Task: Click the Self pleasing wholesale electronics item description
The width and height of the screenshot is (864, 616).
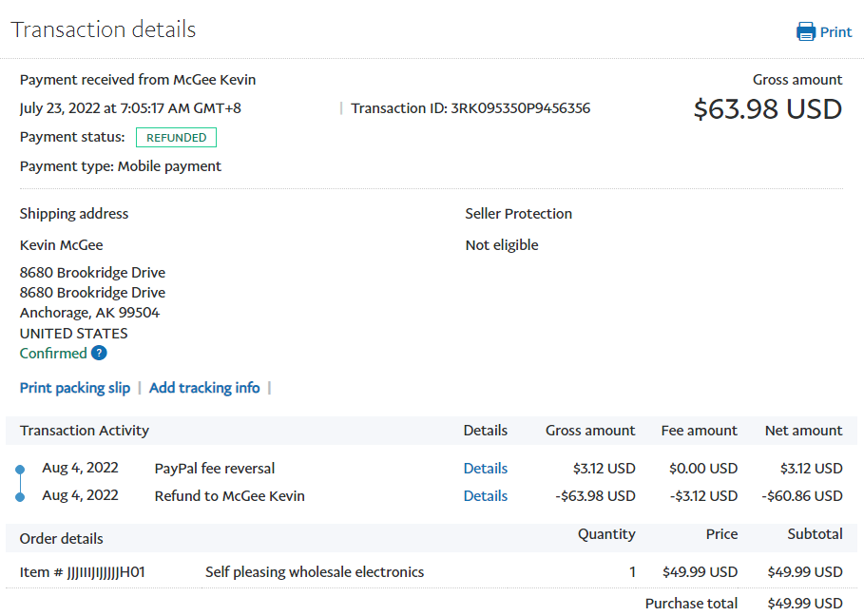Action: click(x=315, y=571)
